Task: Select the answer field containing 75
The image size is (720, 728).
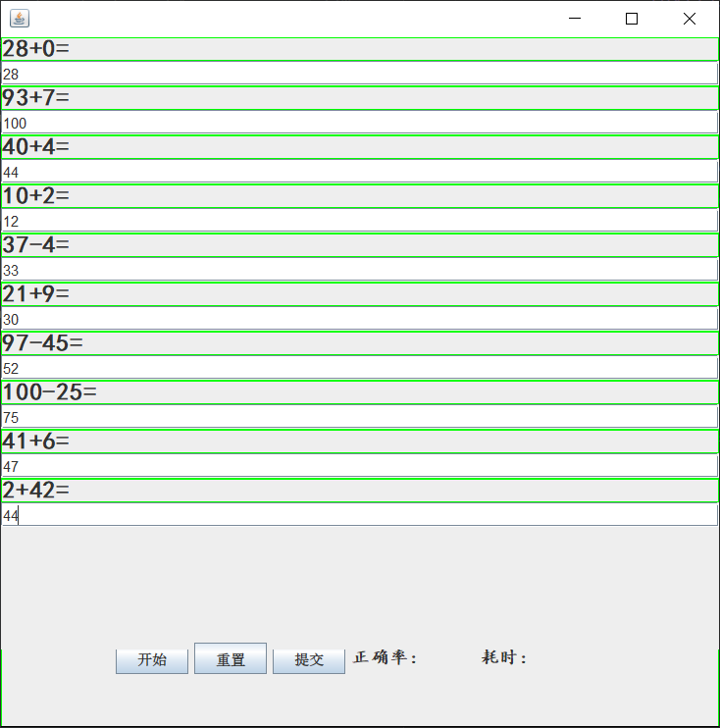Action: click(x=360, y=417)
